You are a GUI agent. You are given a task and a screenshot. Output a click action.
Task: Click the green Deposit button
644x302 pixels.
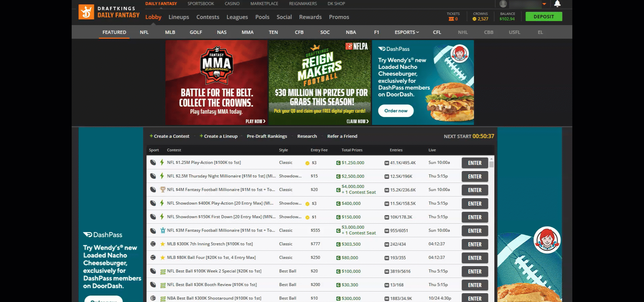pyautogui.click(x=543, y=17)
